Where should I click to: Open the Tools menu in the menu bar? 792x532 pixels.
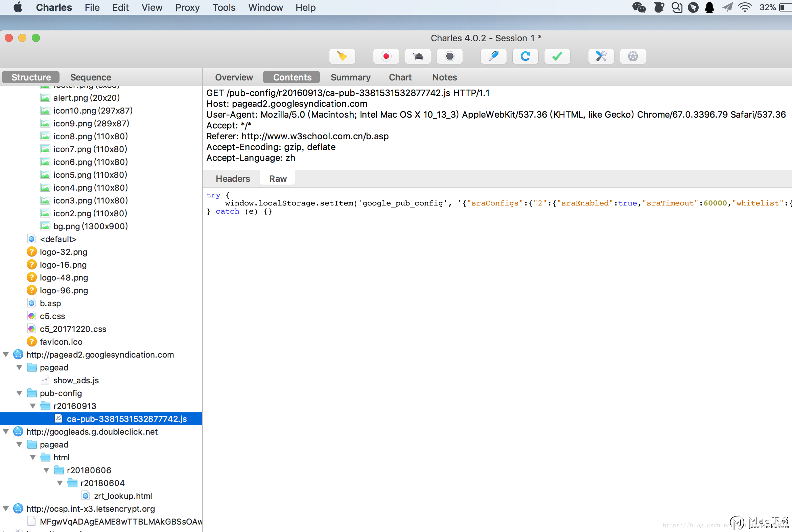pyautogui.click(x=224, y=7)
